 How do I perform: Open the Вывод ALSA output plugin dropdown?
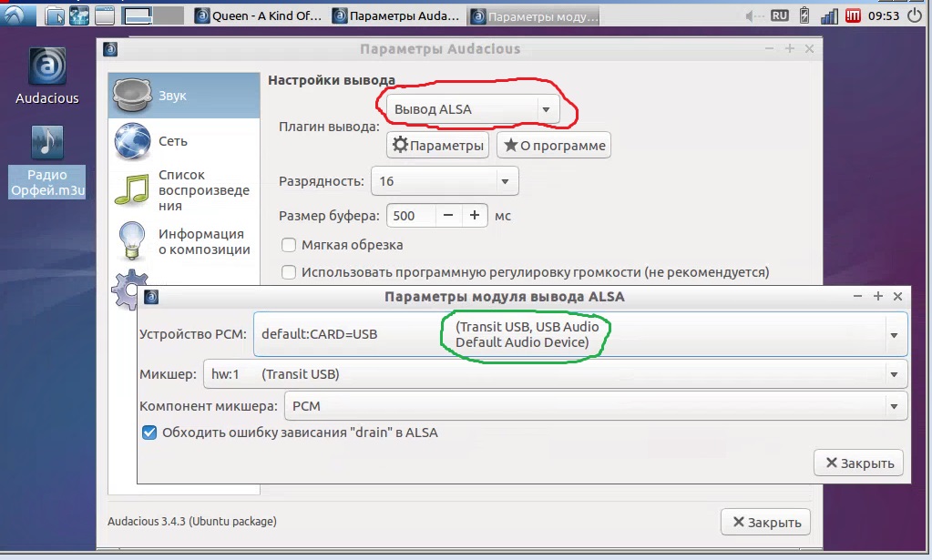(473, 109)
